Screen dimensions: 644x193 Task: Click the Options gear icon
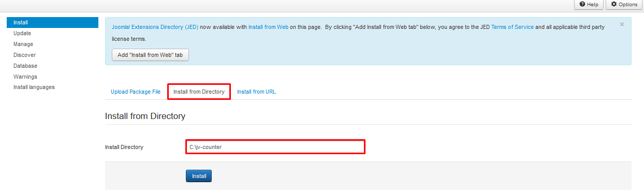coord(614,4)
